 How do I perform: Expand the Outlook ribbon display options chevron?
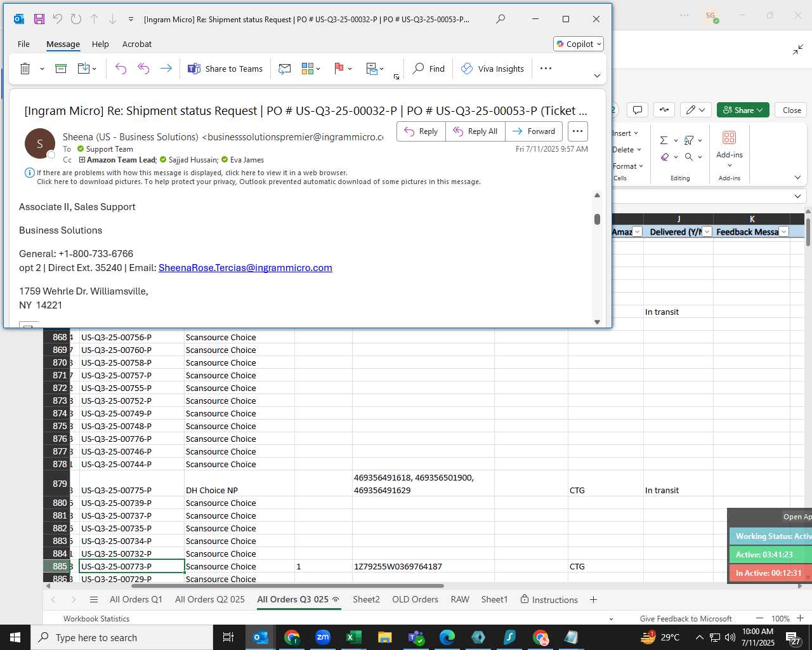click(x=597, y=76)
